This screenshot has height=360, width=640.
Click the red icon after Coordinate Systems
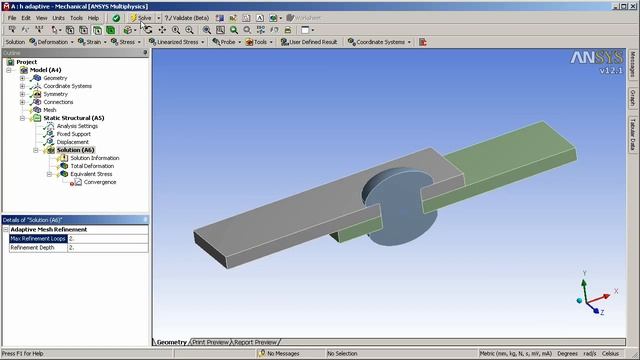point(423,42)
